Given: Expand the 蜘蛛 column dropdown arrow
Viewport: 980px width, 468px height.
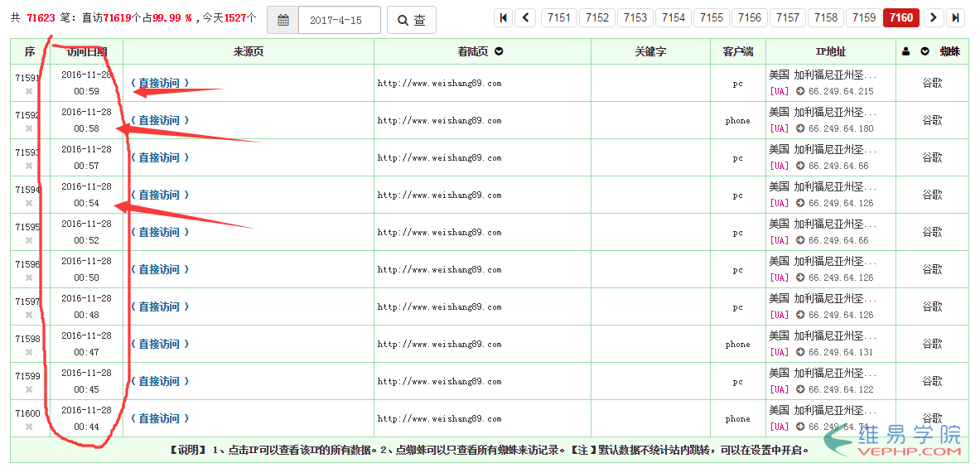Looking at the screenshot, I should point(925,52).
